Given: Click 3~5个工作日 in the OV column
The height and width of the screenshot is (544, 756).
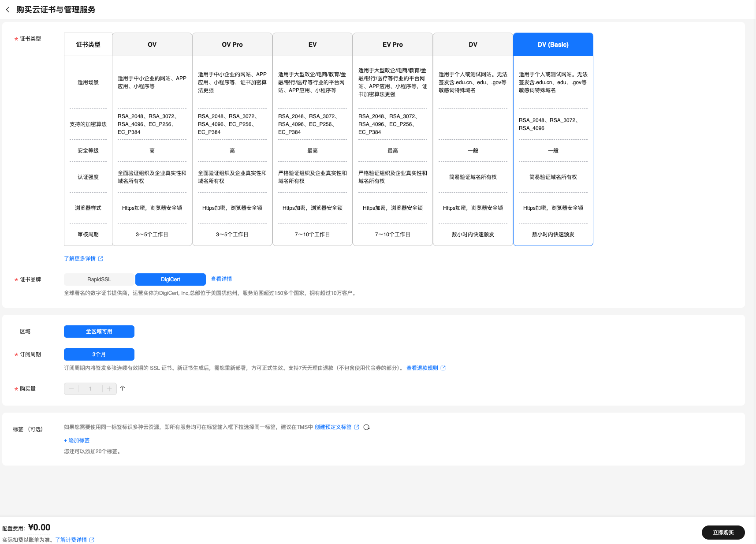Looking at the screenshot, I should 152,235.
